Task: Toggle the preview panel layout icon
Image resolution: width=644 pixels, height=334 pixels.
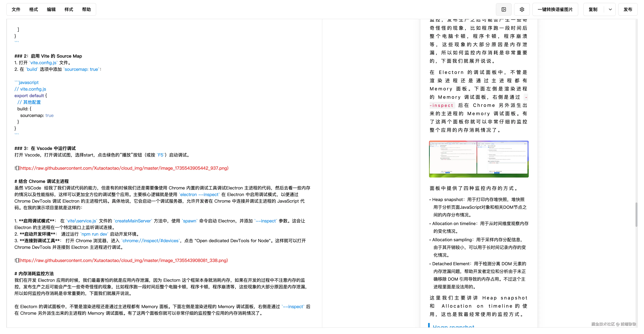Action: pyautogui.click(x=503, y=9)
